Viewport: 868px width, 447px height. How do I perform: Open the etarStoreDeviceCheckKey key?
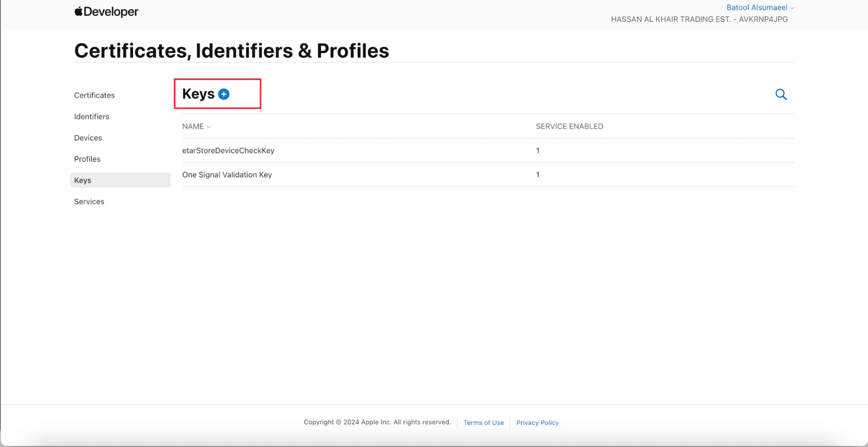click(x=228, y=151)
